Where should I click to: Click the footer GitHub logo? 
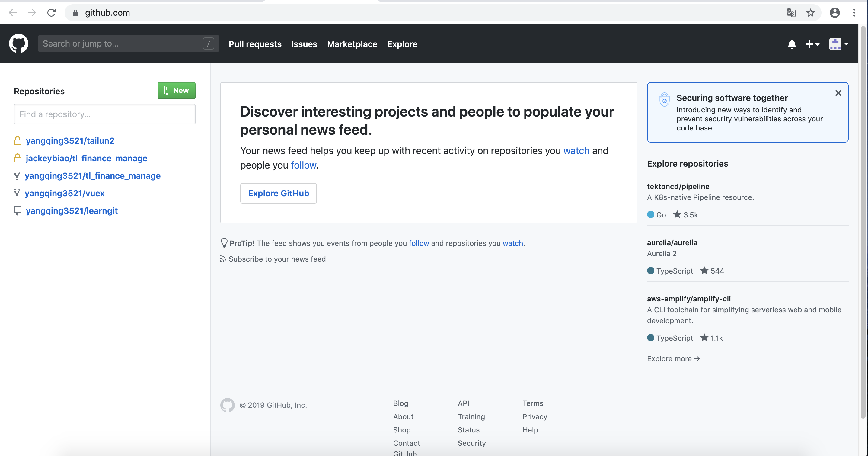pyautogui.click(x=228, y=405)
